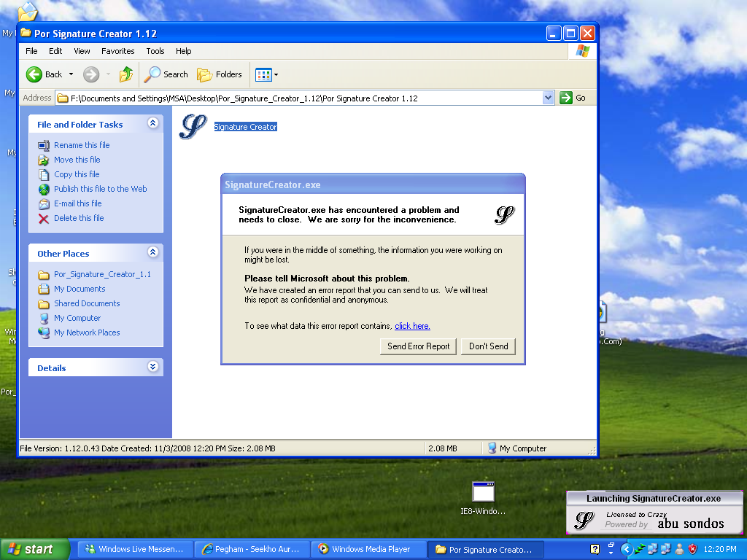Click the 2.08 MB status bar size
This screenshot has height=560, width=747.
tap(443, 448)
